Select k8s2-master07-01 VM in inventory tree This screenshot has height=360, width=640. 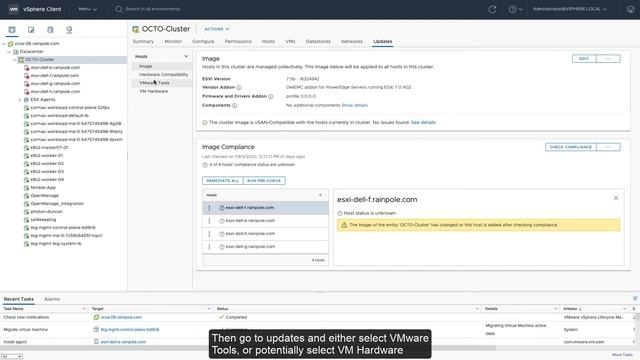click(x=49, y=148)
